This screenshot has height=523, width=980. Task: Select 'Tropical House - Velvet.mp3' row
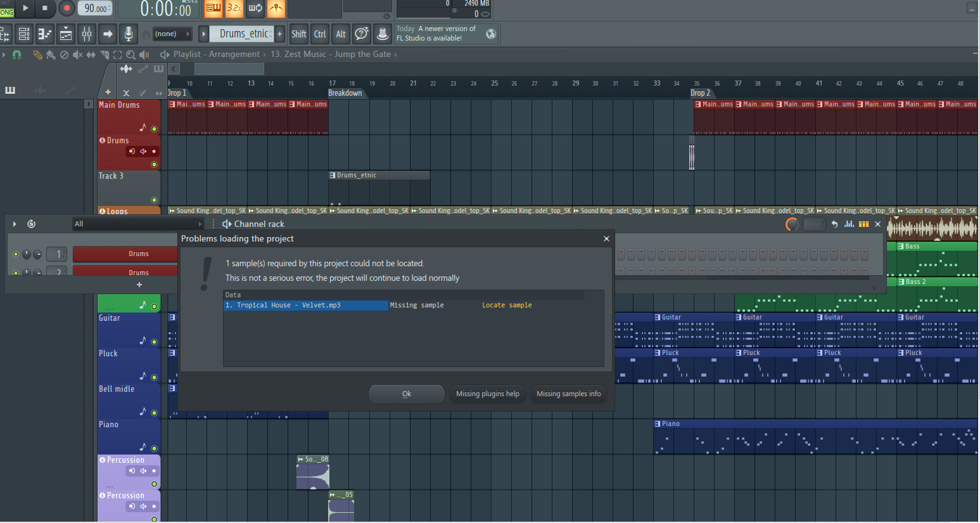pos(305,306)
